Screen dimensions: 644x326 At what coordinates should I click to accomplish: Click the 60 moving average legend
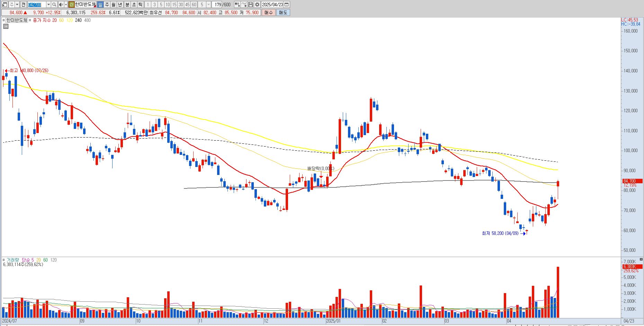(61, 20)
